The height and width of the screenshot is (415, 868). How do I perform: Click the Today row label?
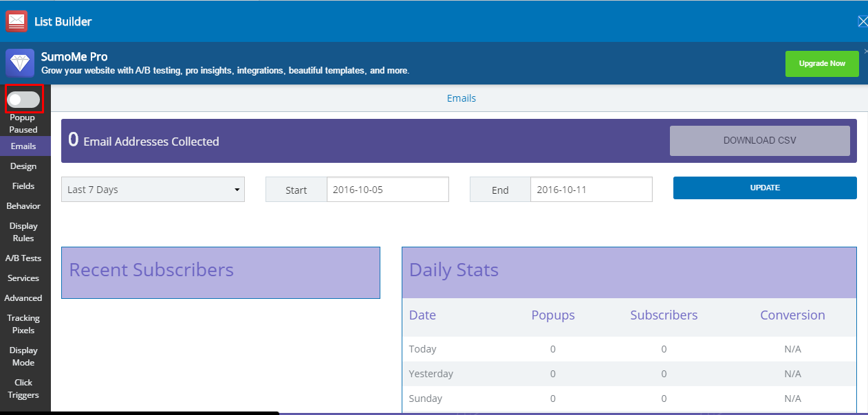[423, 349]
